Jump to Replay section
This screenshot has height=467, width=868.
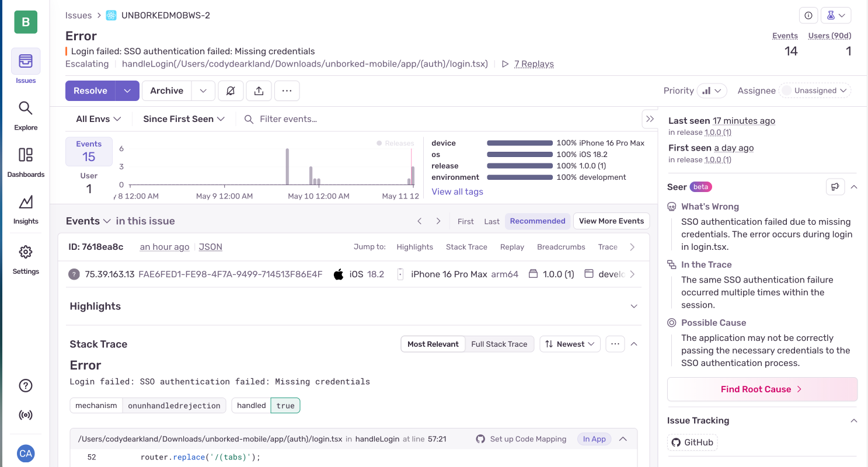coord(512,247)
